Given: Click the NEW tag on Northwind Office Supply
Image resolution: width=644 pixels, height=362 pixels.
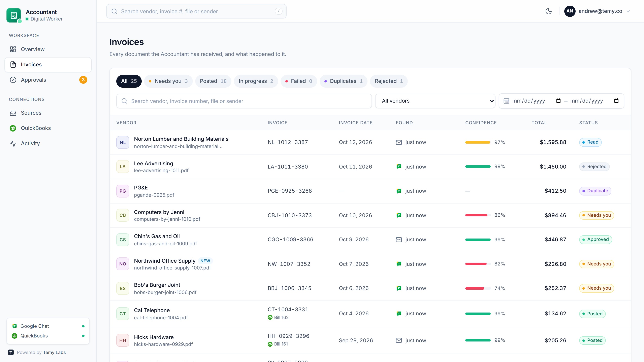Looking at the screenshot, I should pos(205,261).
